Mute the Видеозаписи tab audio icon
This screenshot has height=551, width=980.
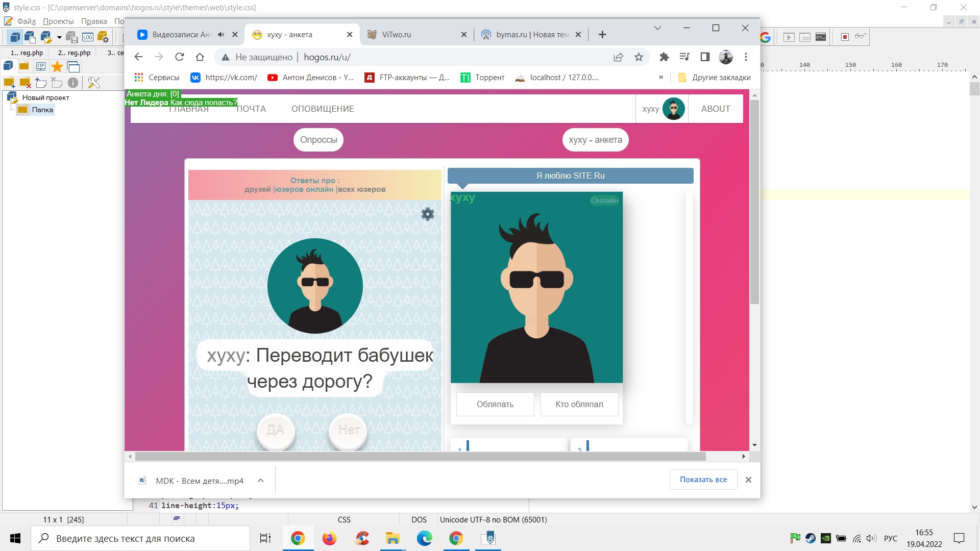coord(221,35)
